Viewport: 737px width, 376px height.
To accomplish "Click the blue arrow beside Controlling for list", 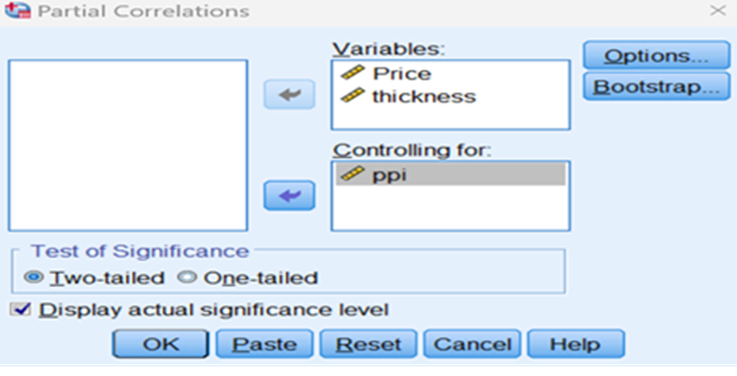I will 289,196.
